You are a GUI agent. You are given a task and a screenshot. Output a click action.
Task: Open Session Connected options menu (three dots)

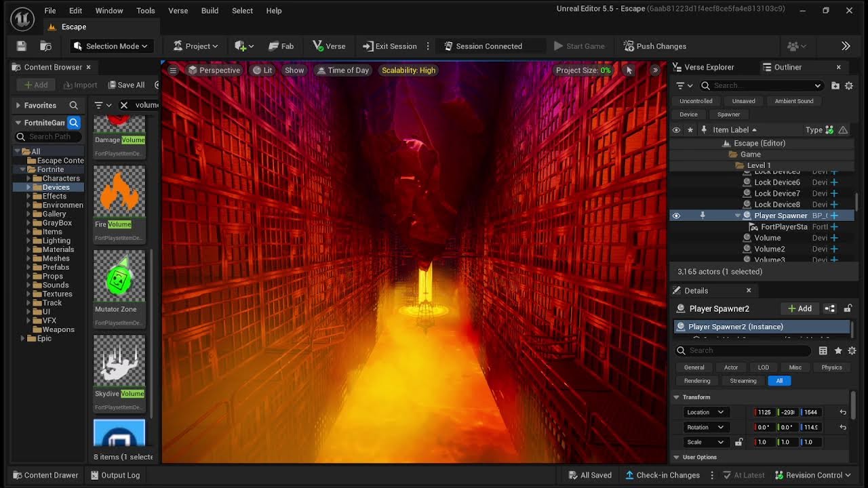pos(428,46)
